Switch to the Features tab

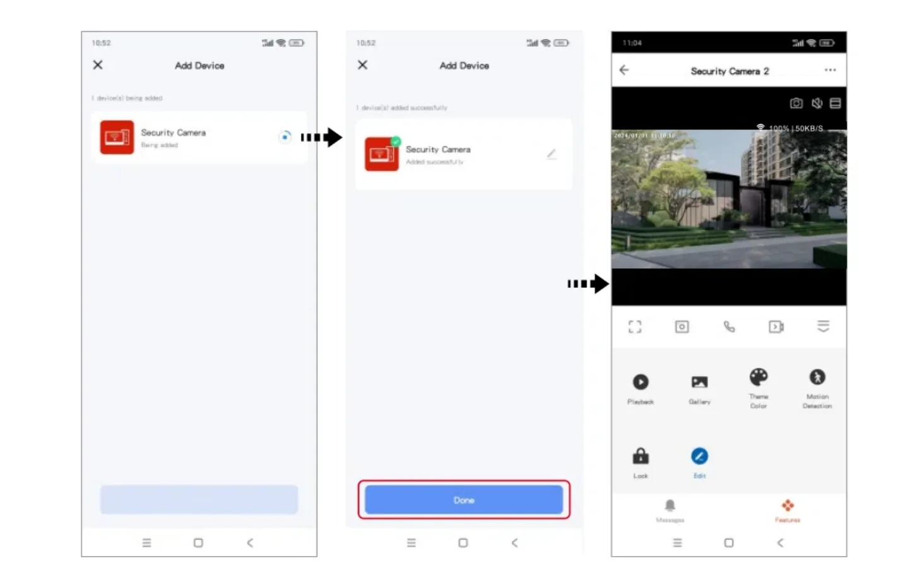click(x=788, y=511)
